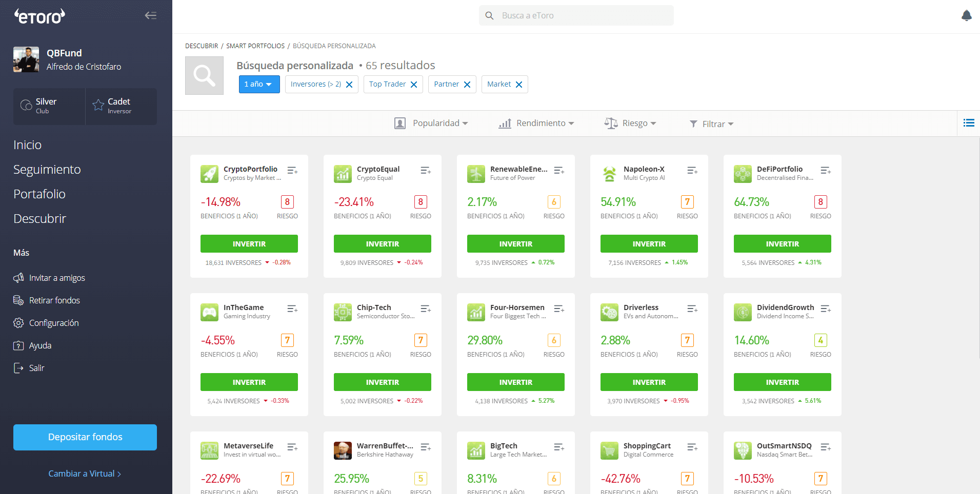Add Napoleon-X to watchlist

click(692, 170)
